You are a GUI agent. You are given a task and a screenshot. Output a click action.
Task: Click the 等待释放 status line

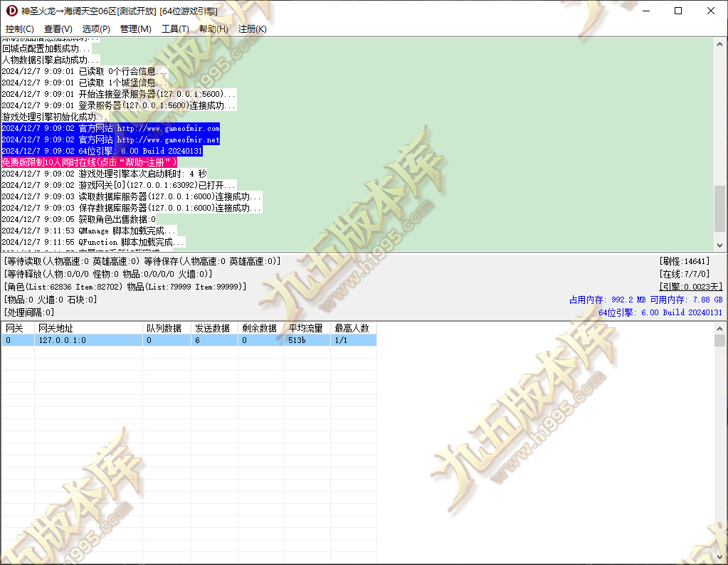click(x=107, y=274)
